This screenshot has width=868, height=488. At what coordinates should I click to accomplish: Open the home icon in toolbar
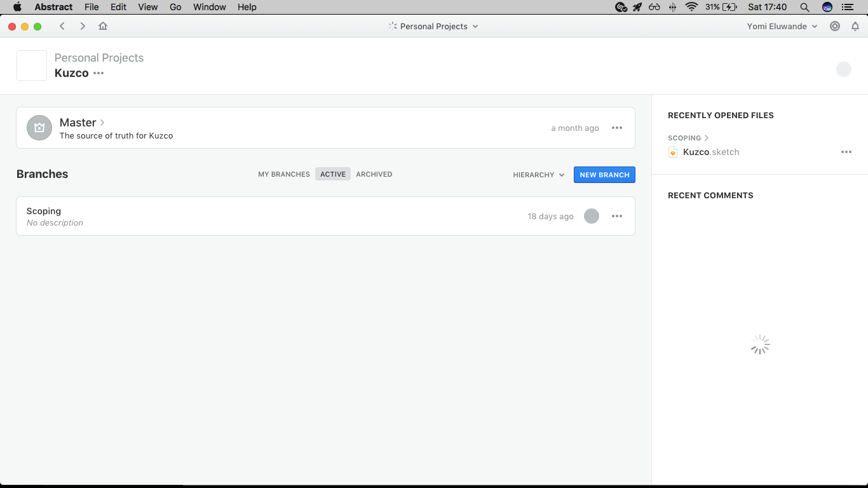tap(103, 26)
